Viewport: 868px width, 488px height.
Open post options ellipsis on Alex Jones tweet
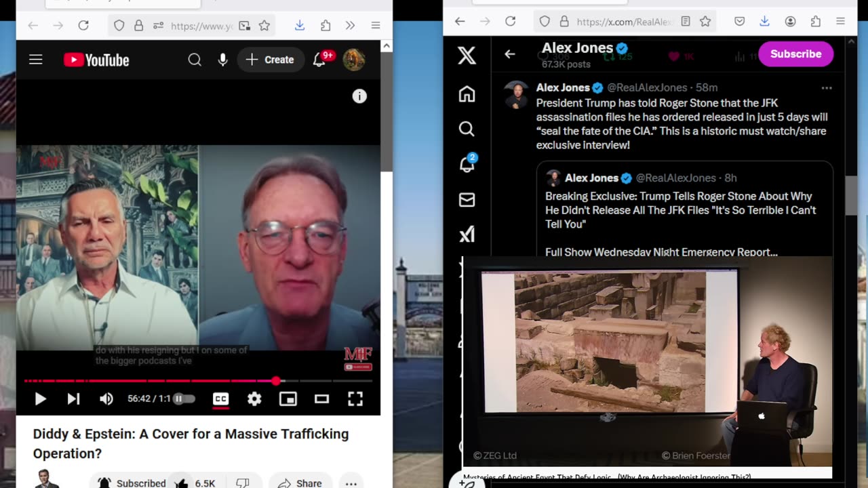(x=826, y=88)
